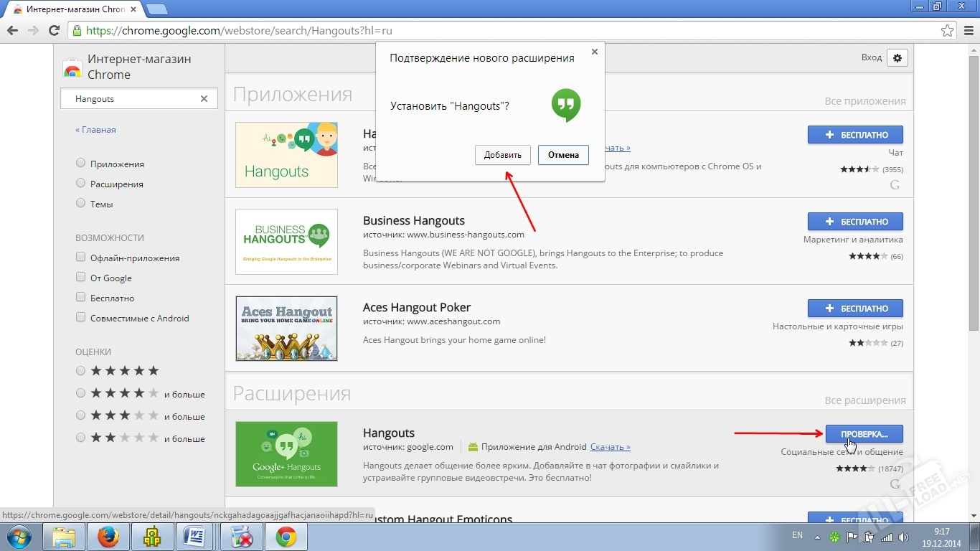This screenshot has height=551, width=980.
Task: Open Chrome's hamburger menu
Action: coord(969,31)
